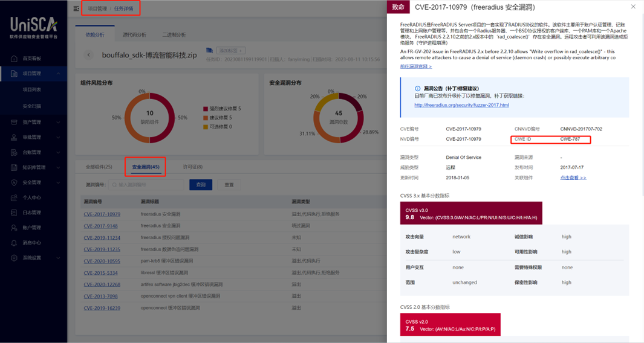The image size is (644, 343).
Task: Open 首页看板 in sidebar
Action: 32,59
